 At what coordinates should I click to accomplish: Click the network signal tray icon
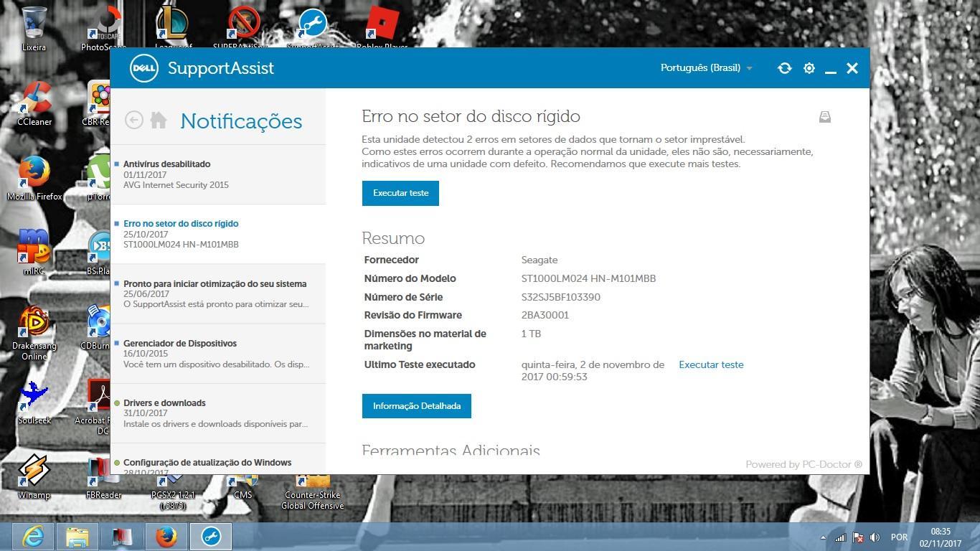[839, 537]
